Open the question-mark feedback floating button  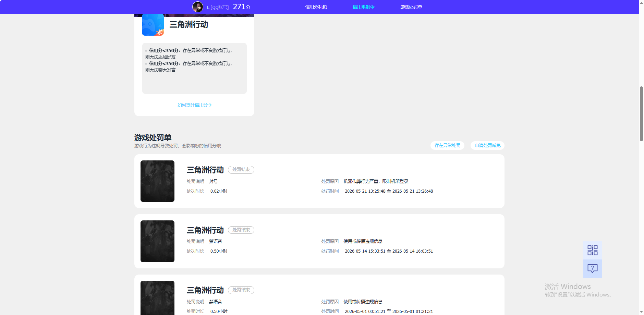click(x=592, y=268)
